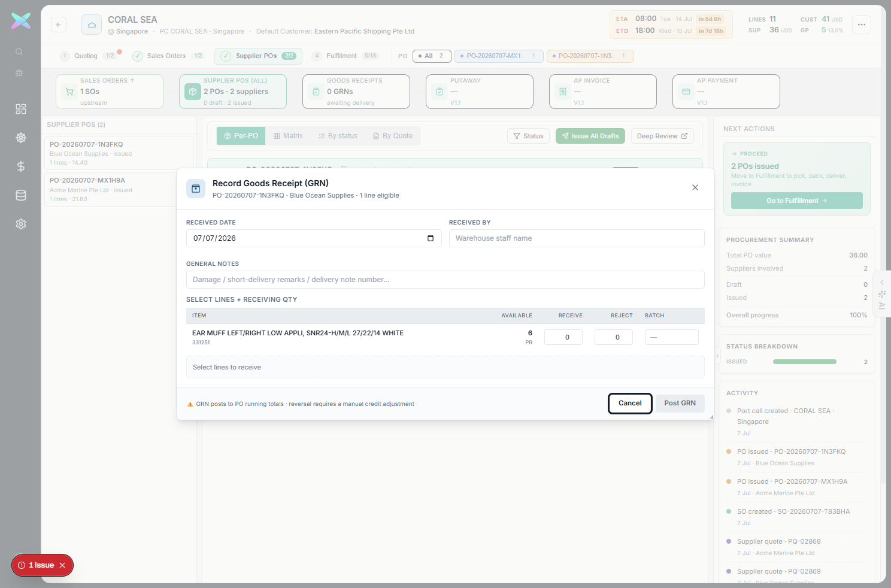Viewport: 891px width, 588px height.
Task: Open the Goods Receipts card
Action: point(356,92)
